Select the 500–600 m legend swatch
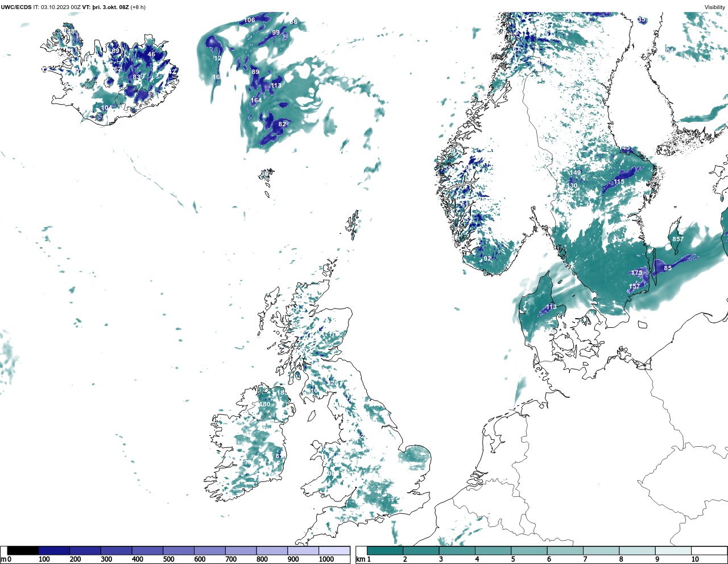This screenshot has width=728, height=564. tap(179, 551)
